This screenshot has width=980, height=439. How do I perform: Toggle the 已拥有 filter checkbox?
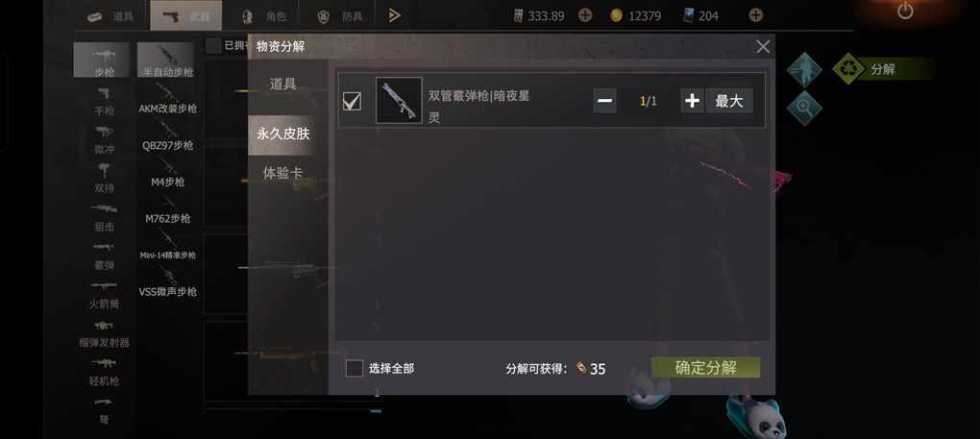tap(213, 45)
